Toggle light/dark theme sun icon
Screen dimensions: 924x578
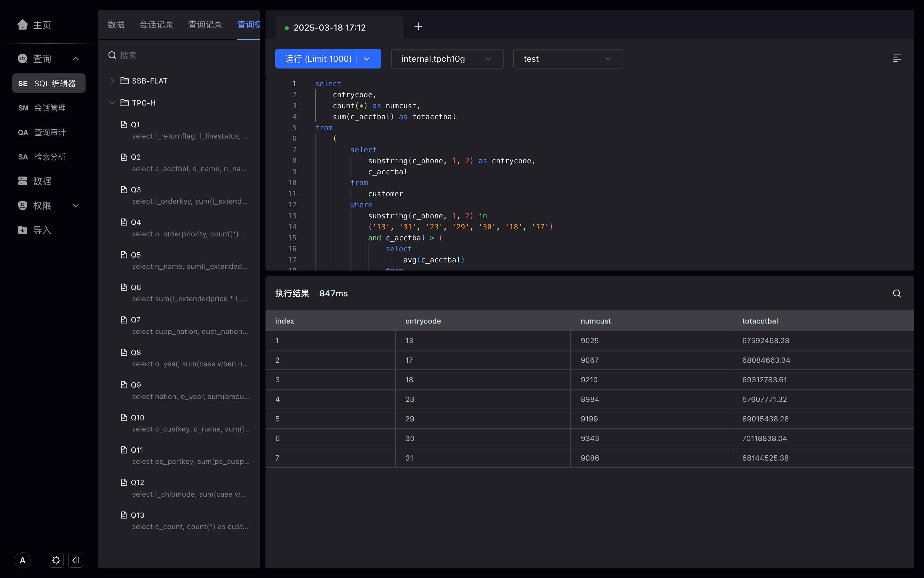[56, 560]
